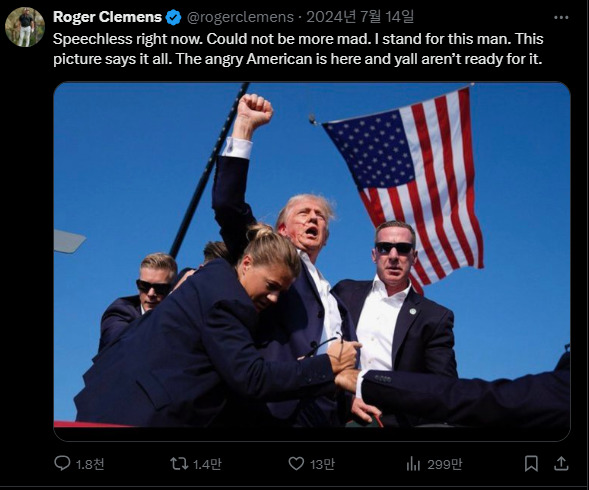Click the retweet arrows icon
This screenshot has height=490, width=589.
pos(179,464)
